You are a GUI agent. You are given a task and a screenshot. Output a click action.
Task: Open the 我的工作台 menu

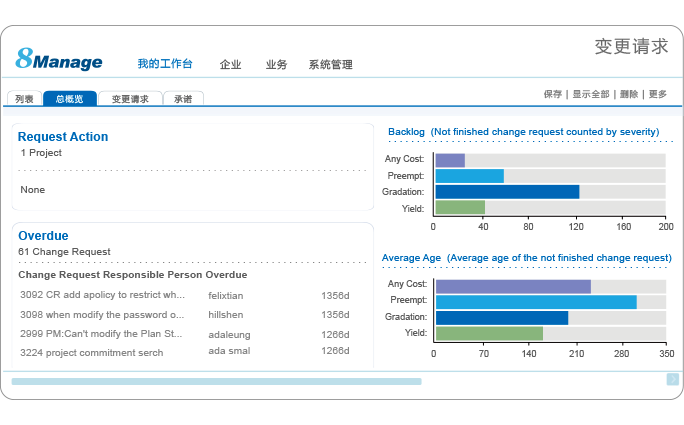(x=164, y=65)
